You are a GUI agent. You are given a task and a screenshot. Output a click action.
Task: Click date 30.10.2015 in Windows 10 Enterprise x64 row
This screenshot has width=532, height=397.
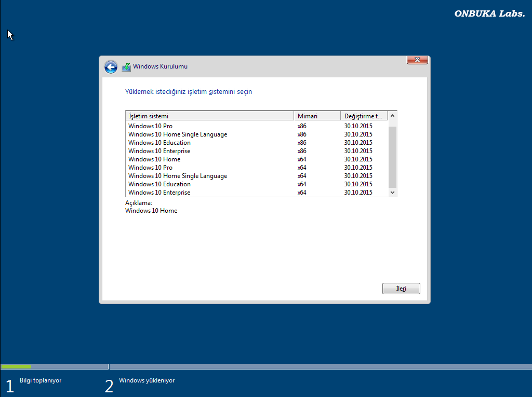click(x=358, y=193)
